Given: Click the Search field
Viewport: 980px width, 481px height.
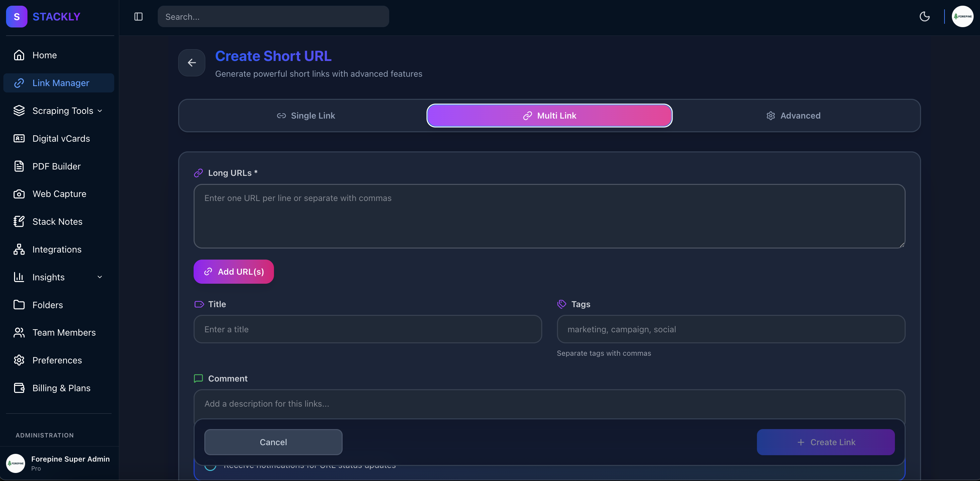Looking at the screenshot, I should [273, 16].
